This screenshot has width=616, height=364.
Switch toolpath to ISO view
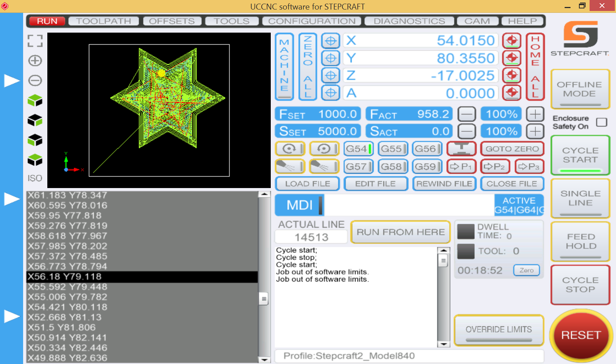coord(35,178)
